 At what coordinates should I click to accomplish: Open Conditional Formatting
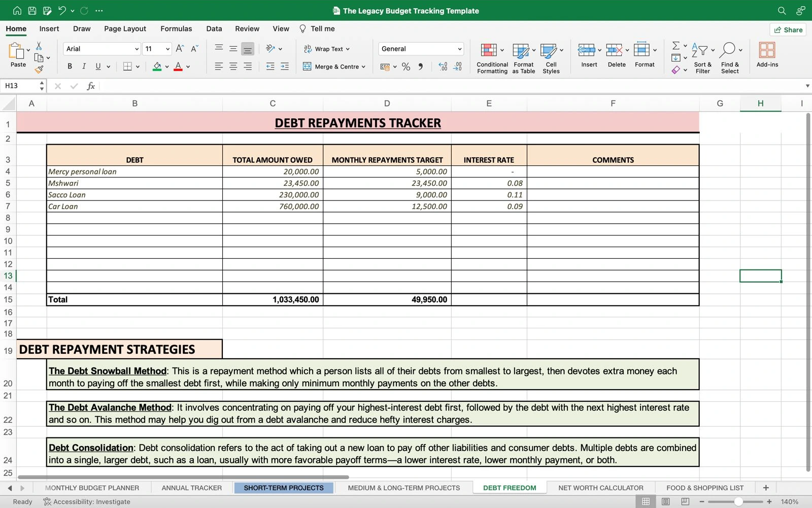pos(492,58)
